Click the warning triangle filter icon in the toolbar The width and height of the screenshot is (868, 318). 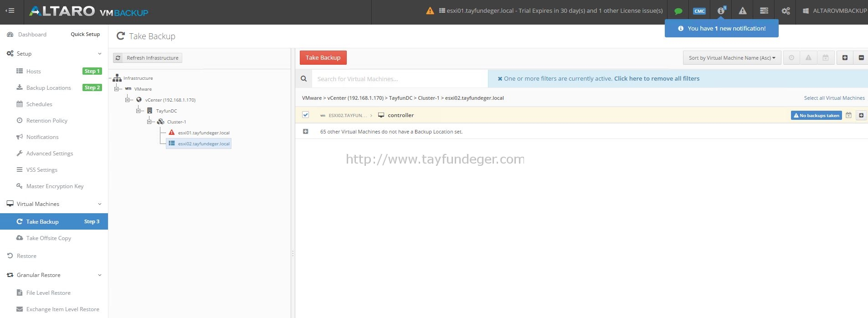point(808,58)
